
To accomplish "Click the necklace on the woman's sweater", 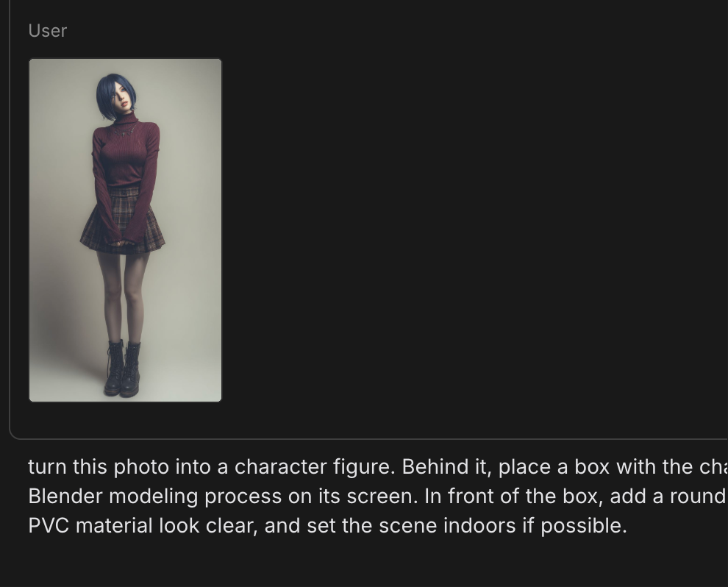I will click(x=126, y=131).
